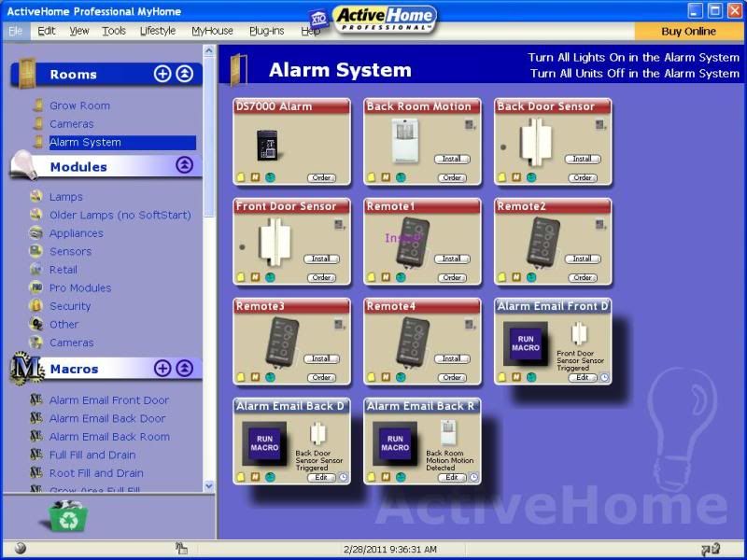Open the Other module category
The width and height of the screenshot is (747, 560).
63,324
